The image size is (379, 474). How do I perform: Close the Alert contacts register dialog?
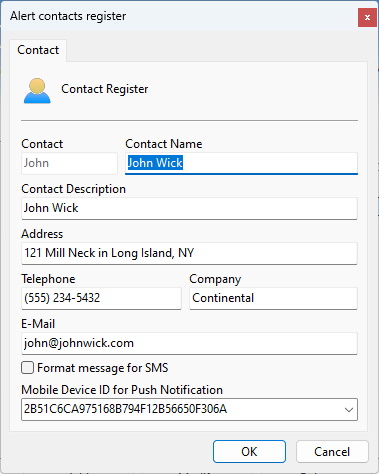367,17
